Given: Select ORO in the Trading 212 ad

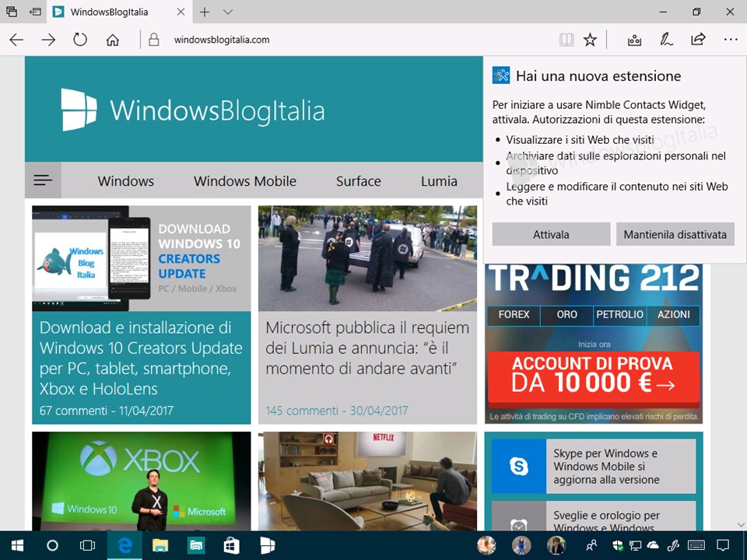Looking at the screenshot, I should point(567,315).
